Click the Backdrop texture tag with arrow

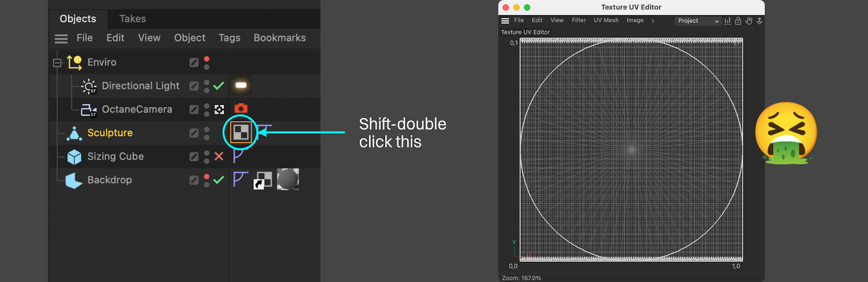click(263, 180)
